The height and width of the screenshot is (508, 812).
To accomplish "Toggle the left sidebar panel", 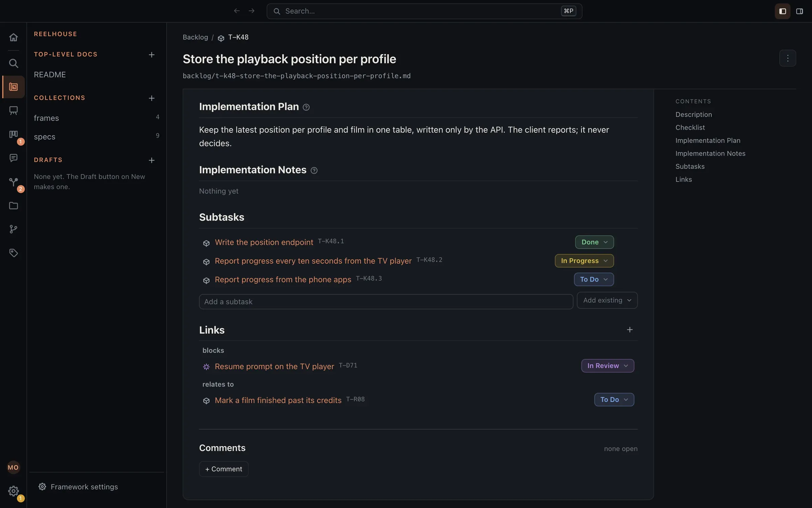I will point(783,11).
